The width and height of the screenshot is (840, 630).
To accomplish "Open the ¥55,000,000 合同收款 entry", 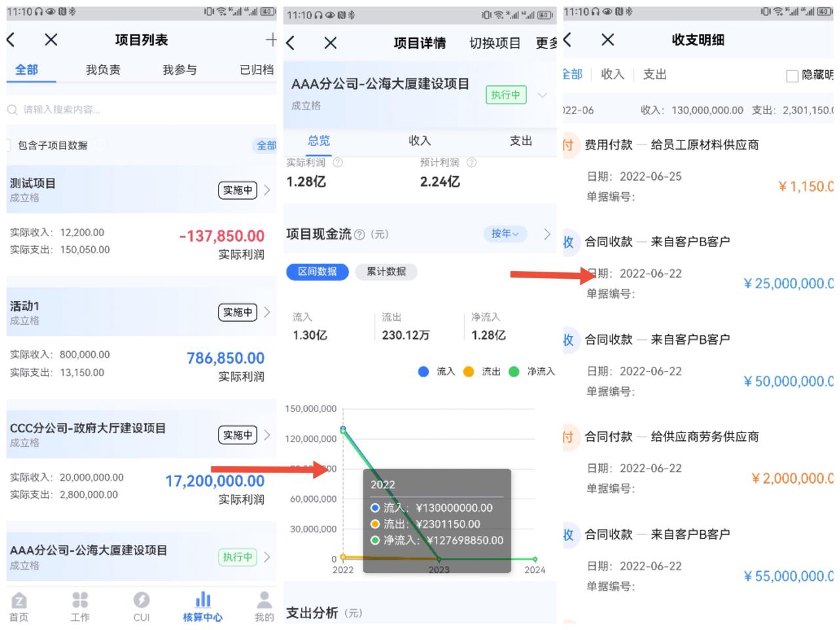I will pos(698,560).
